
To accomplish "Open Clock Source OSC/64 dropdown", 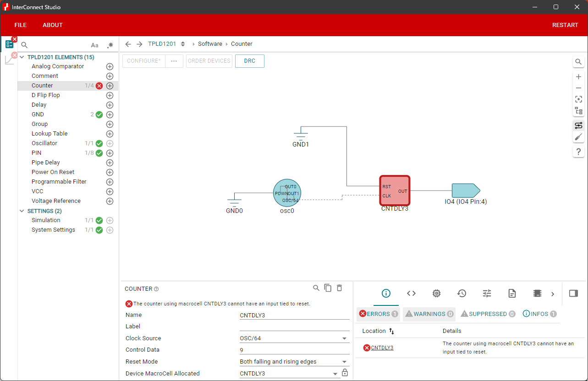I will tap(294, 338).
